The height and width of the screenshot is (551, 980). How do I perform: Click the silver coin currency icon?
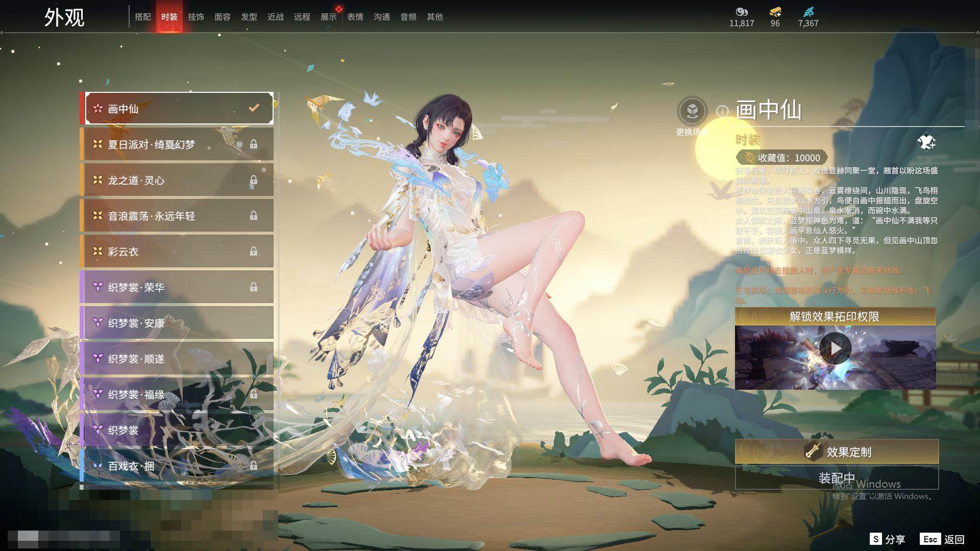point(741,12)
